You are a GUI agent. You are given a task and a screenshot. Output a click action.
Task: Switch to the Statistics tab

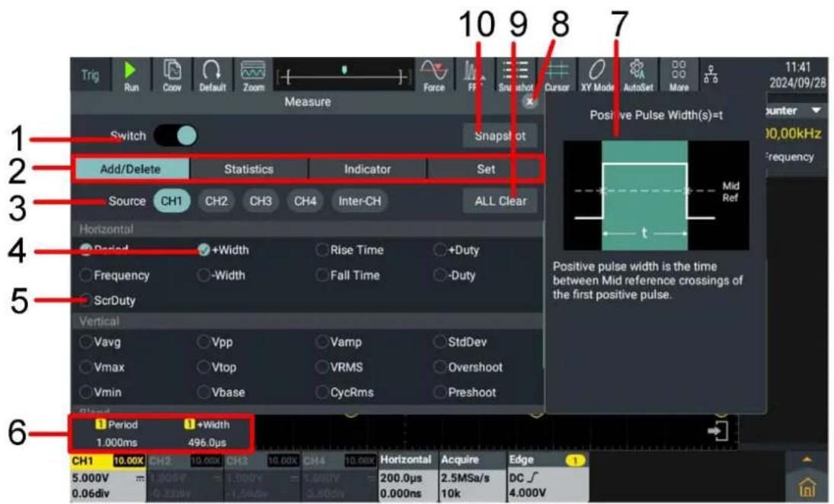point(249,169)
